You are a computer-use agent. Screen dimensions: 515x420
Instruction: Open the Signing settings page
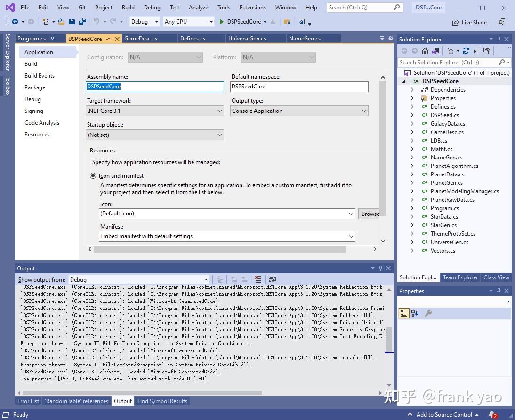click(33, 111)
